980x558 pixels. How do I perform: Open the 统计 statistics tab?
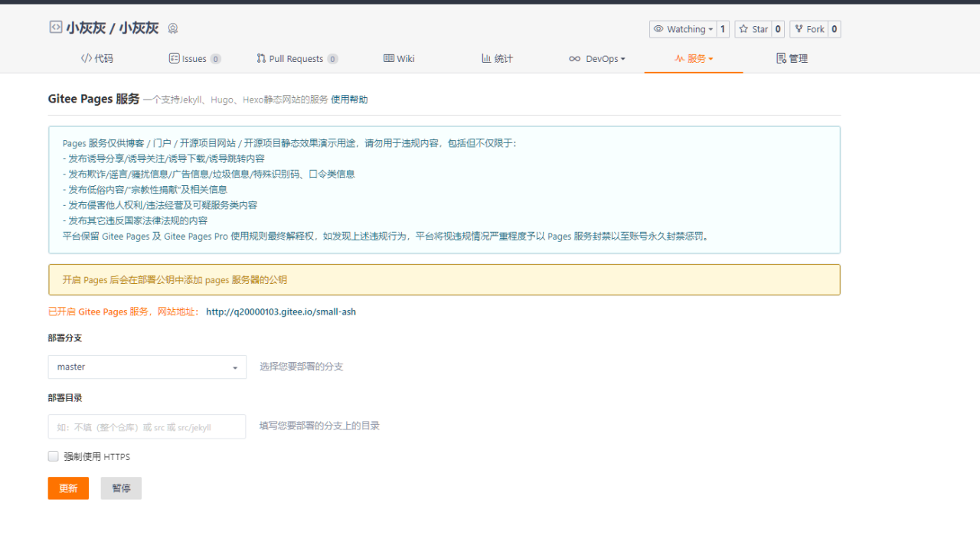497,59
